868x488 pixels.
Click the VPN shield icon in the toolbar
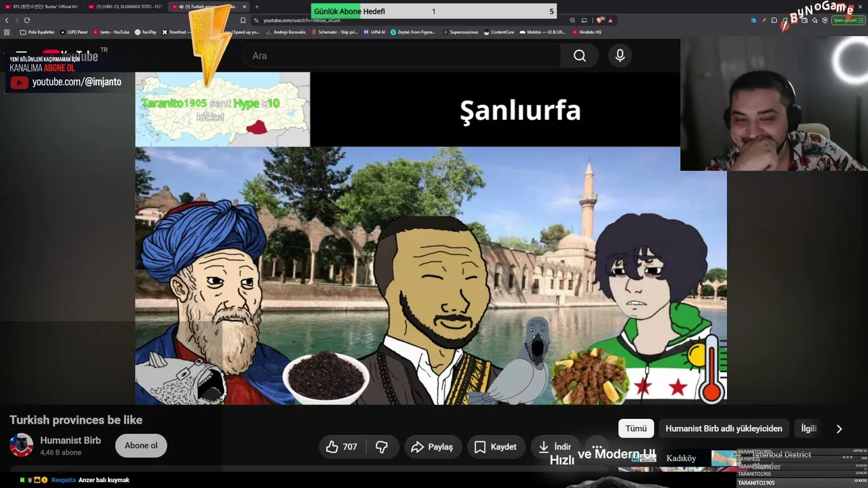click(x=825, y=20)
